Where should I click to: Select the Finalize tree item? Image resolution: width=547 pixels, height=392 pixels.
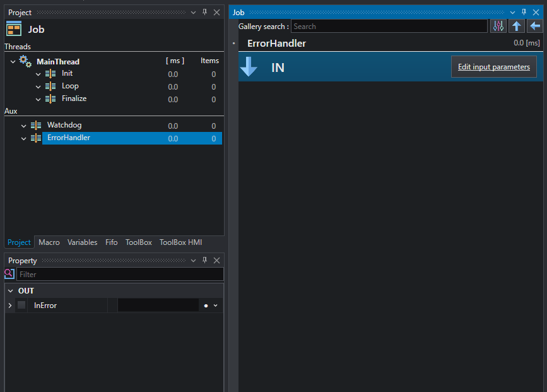(x=74, y=98)
